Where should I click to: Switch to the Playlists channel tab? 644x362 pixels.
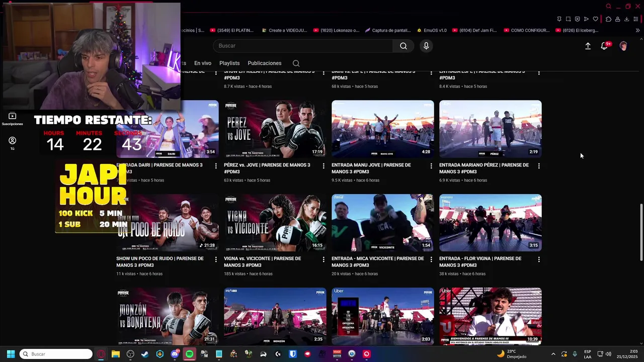[229, 63]
